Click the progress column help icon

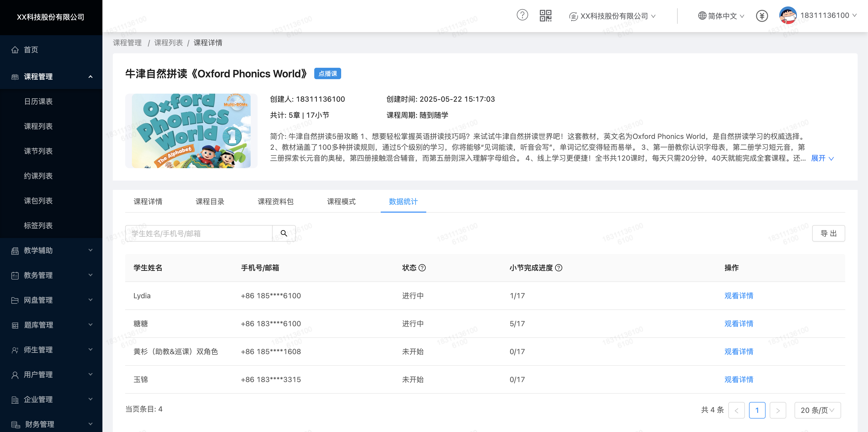(558, 268)
